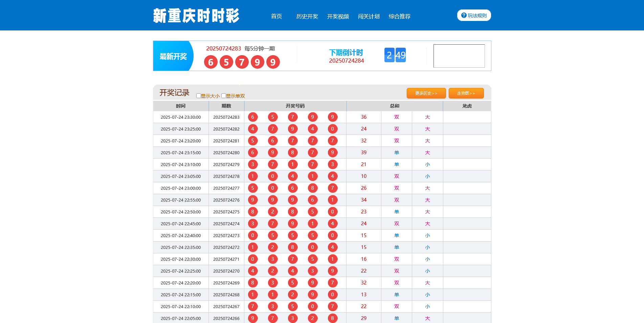This screenshot has width=644, height=323.
Task: Click last ball 8 in row 20250724266
Action: 333,318
